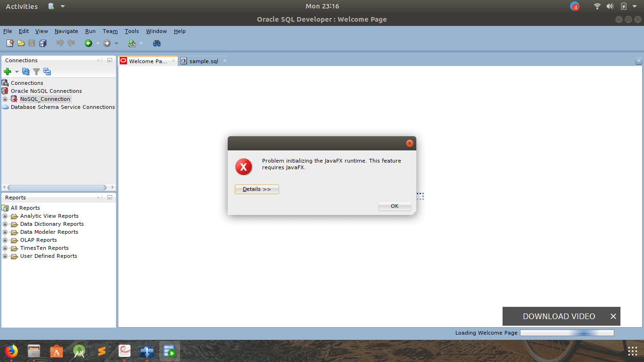Click the funnel Apply Filter icon
This screenshot has height=362, width=644.
click(x=36, y=72)
